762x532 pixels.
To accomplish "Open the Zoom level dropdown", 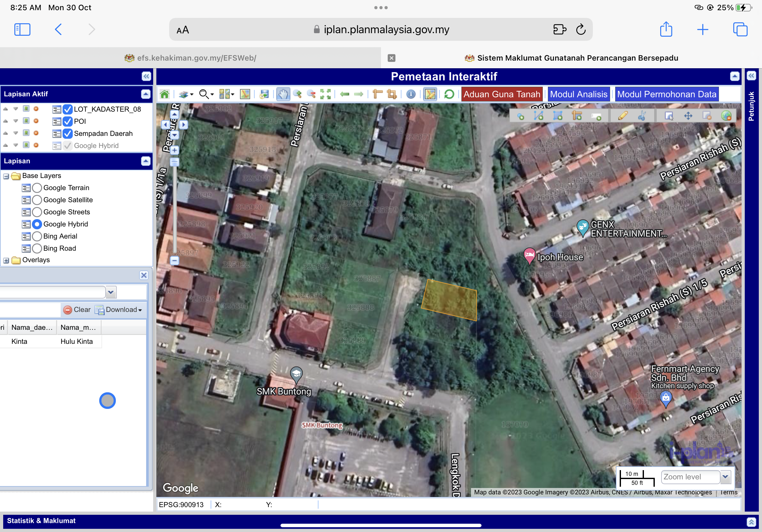I will (725, 477).
